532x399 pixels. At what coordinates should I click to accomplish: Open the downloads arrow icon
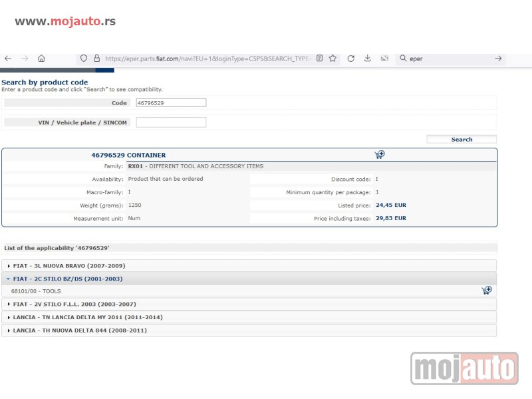coord(368,59)
